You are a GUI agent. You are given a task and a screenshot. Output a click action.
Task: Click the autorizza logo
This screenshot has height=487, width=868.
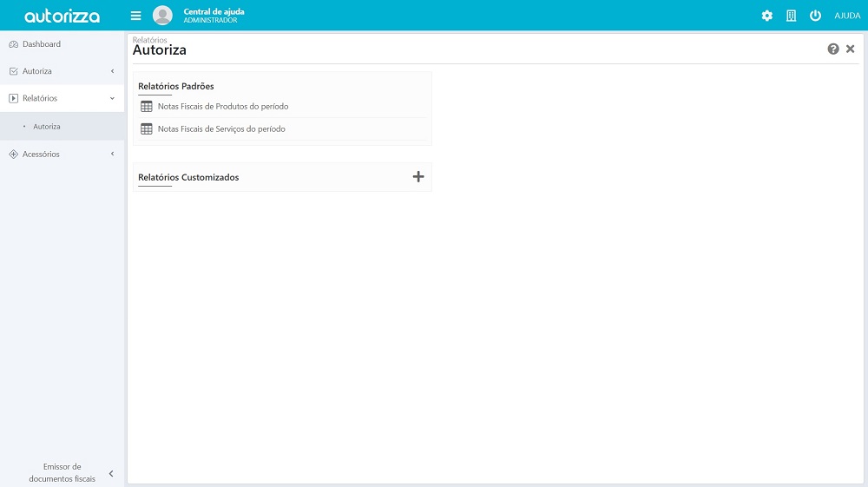click(62, 16)
